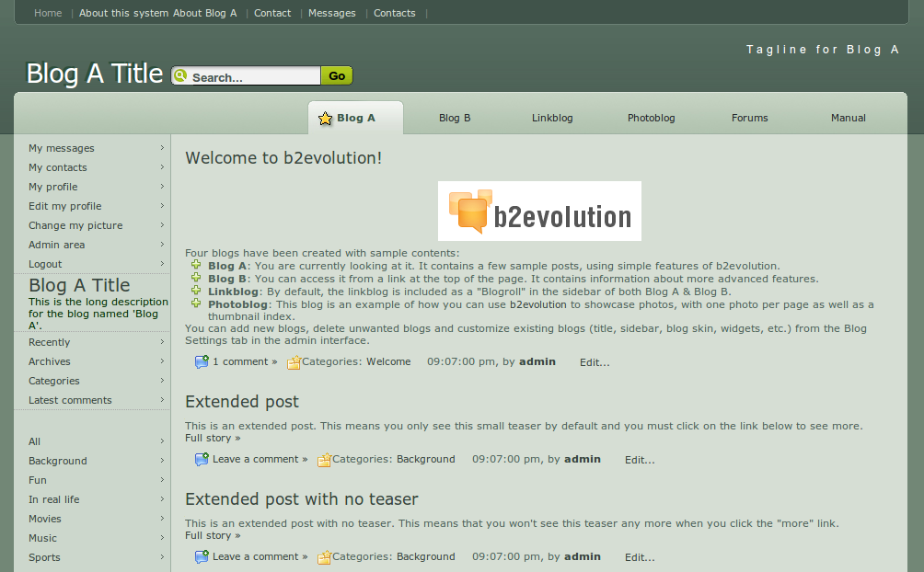Click Edit... on the Extended post
The image size is (924, 572).
click(x=640, y=460)
